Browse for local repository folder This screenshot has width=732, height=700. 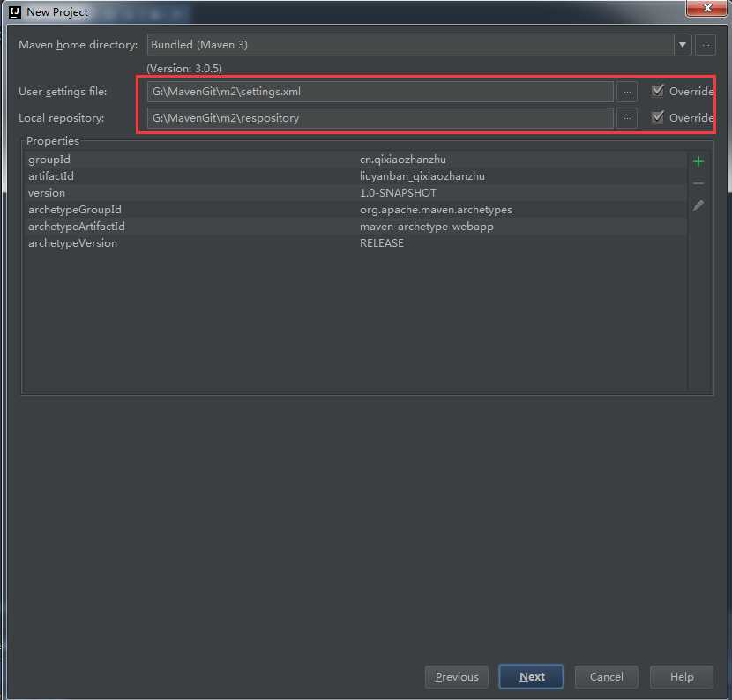(627, 118)
